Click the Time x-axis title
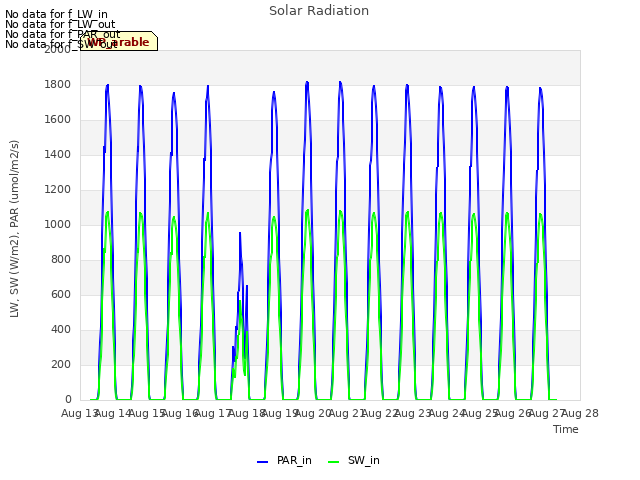 [x=566, y=429]
